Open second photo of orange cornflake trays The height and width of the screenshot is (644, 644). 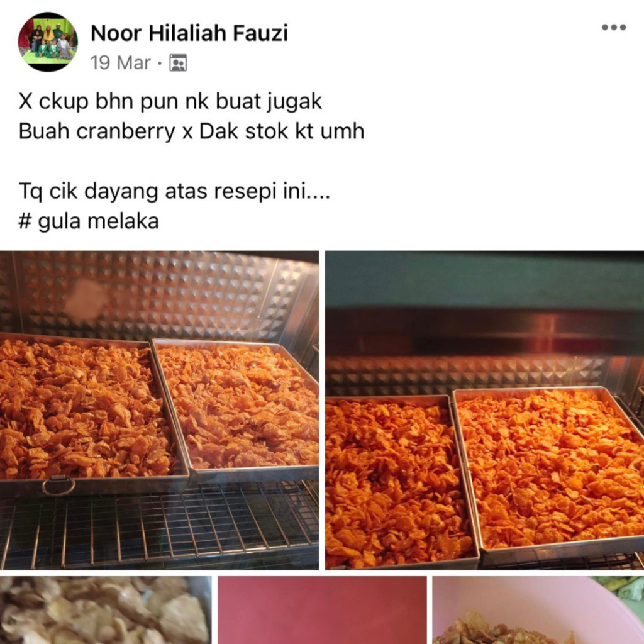[485, 410]
